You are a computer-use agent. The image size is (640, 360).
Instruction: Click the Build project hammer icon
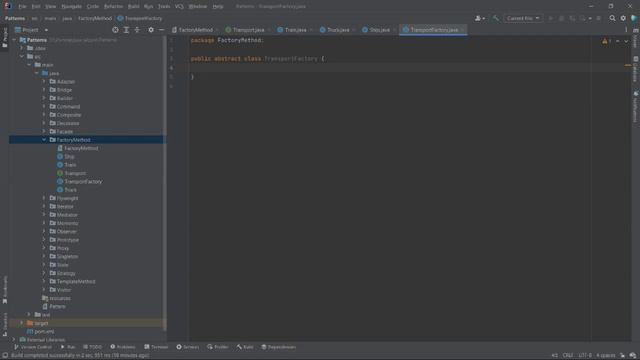point(496,18)
